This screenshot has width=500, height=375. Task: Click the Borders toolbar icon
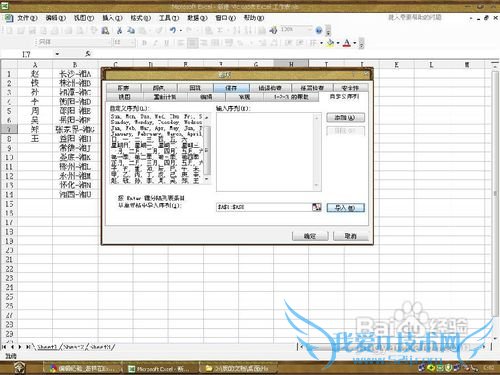[x=313, y=43]
